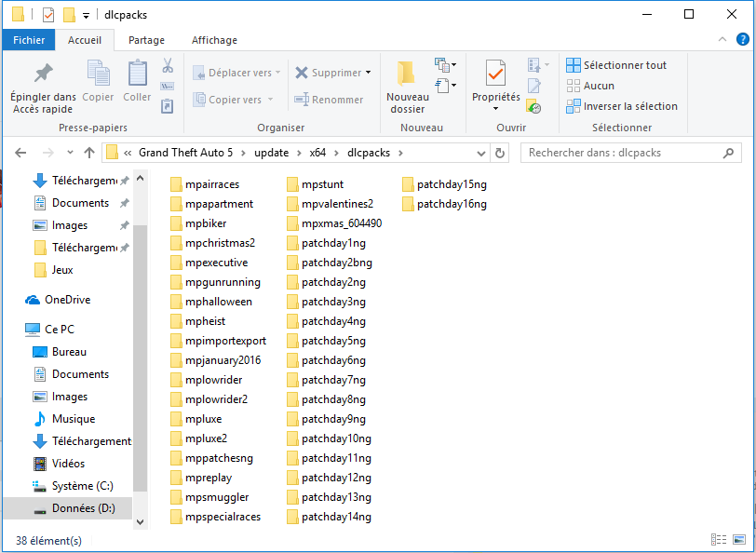Open OneDrive in the navigation pane

pyautogui.click(x=58, y=300)
